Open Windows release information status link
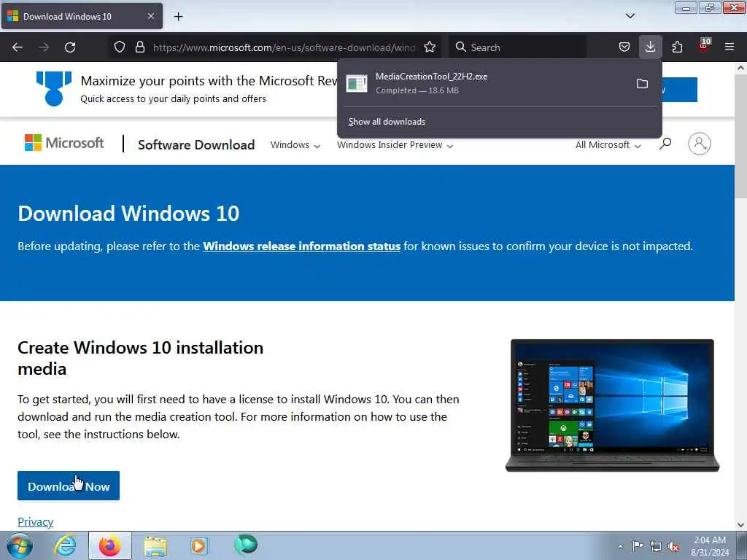This screenshot has height=560, width=747. (301, 246)
